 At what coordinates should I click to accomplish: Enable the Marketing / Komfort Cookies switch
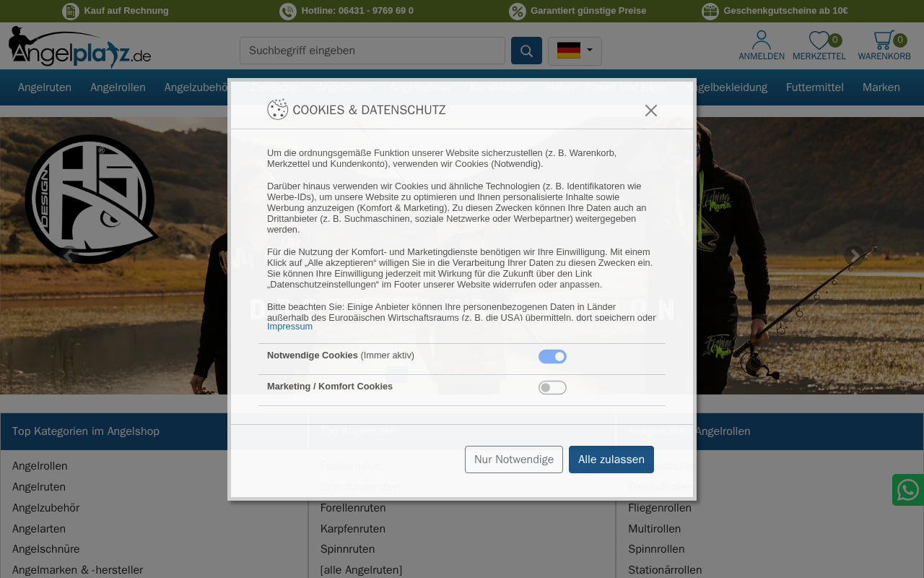pos(552,388)
